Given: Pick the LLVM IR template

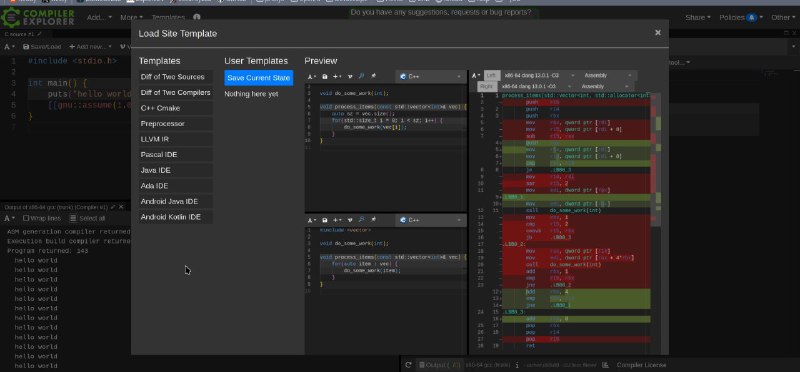Looking at the screenshot, I should click(x=176, y=139).
